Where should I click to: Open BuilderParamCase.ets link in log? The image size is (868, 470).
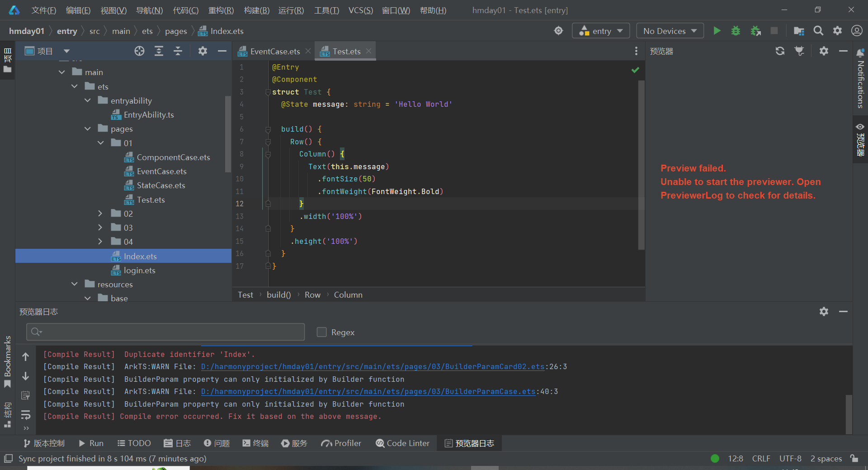[x=368, y=391]
